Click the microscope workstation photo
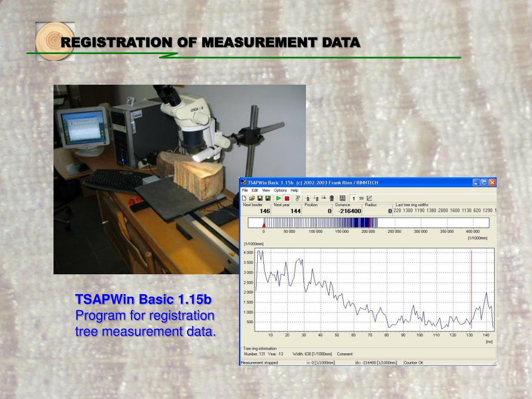532x399 pixels. click(x=180, y=179)
